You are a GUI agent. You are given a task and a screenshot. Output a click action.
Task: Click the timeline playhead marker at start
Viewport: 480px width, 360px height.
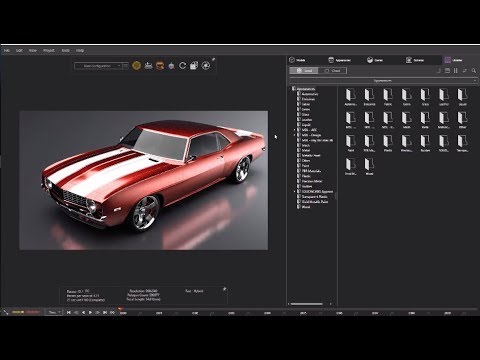tap(120, 309)
